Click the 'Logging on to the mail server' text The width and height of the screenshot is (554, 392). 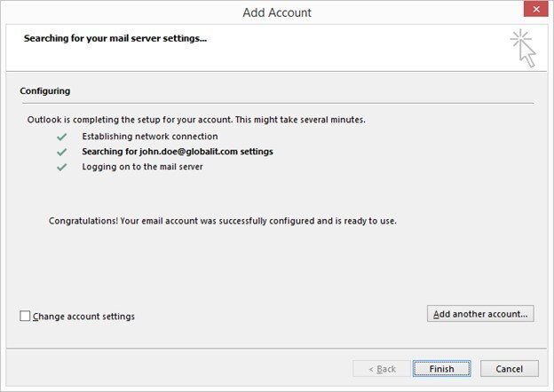(x=142, y=167)
